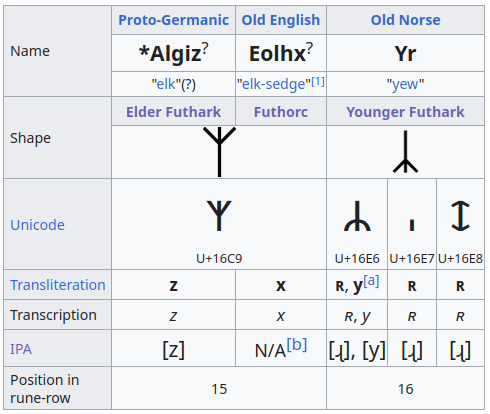Open the Proto-Germanic link

[174, 20]
